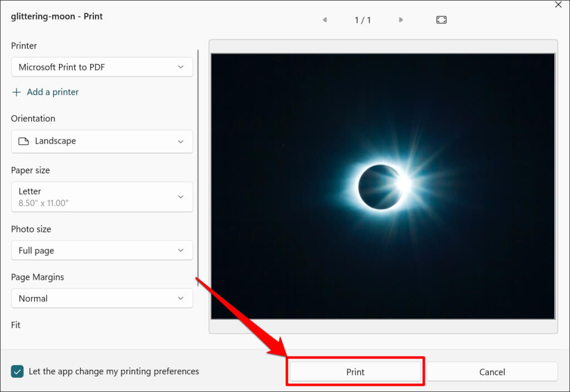Toggle 'Let the app change my printing preferences'
This screenshot has height=392, width=570.
pyautogui.click(x=18, y=371)
